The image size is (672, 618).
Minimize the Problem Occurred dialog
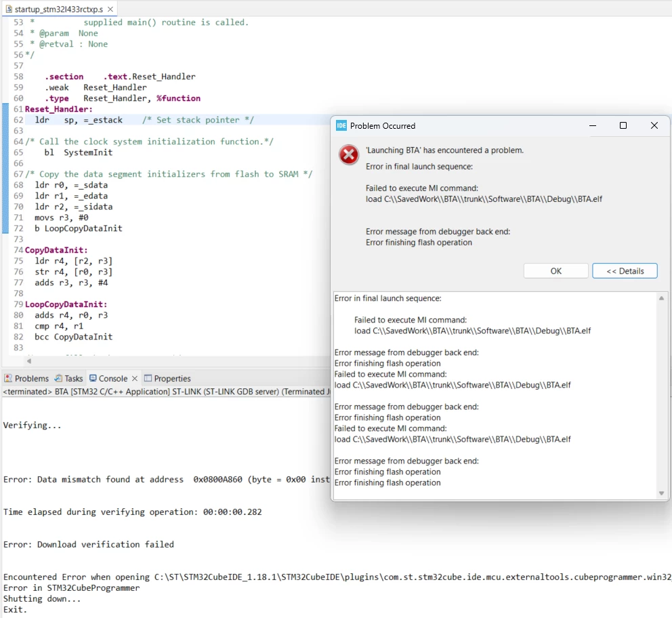point(593,125)
